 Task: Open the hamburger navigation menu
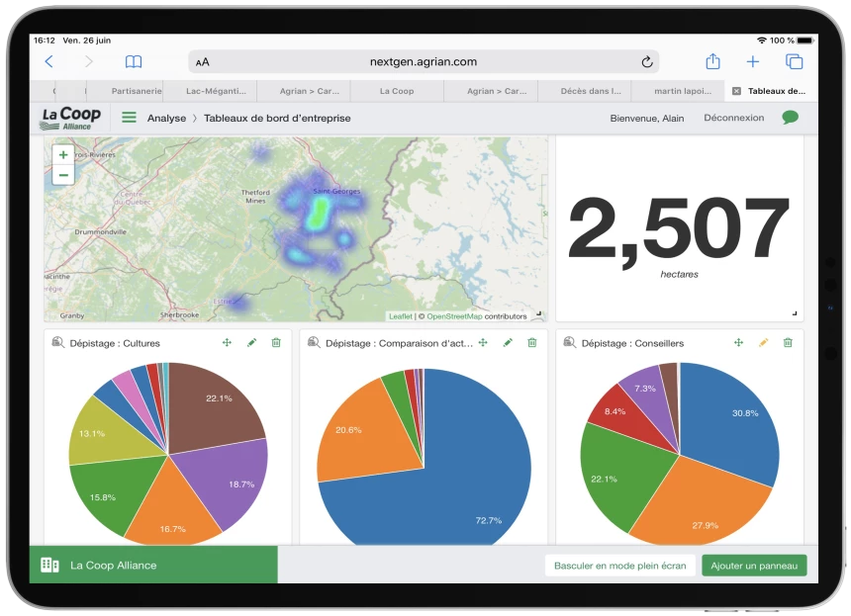point(129,118)
